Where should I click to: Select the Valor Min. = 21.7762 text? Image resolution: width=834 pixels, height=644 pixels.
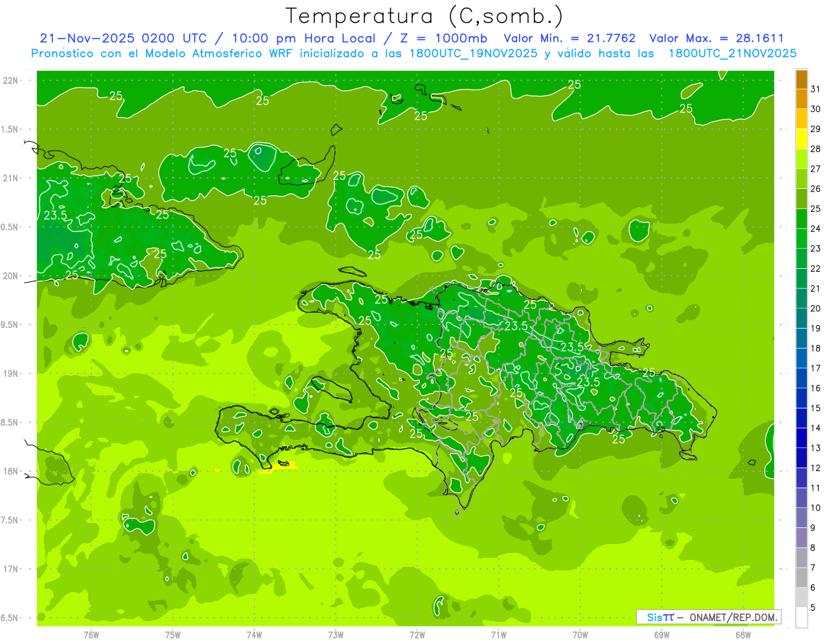click(x=569, y=38)
